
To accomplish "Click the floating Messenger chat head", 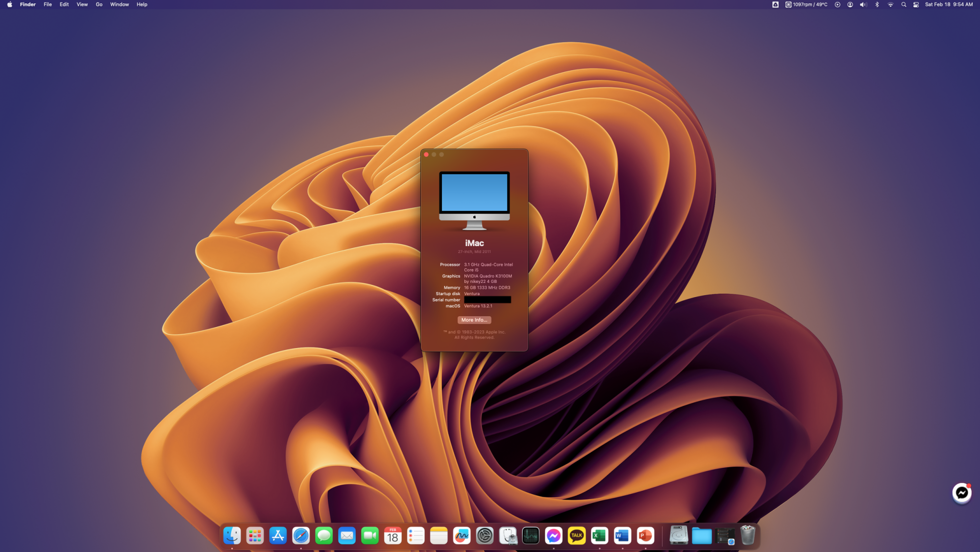I will [x=961, y=493].
